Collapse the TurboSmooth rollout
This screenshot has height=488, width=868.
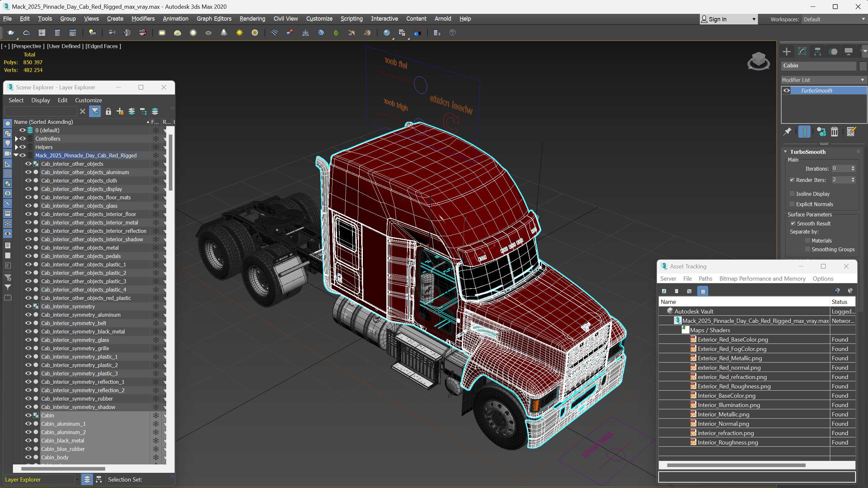[x=785, y=152]
